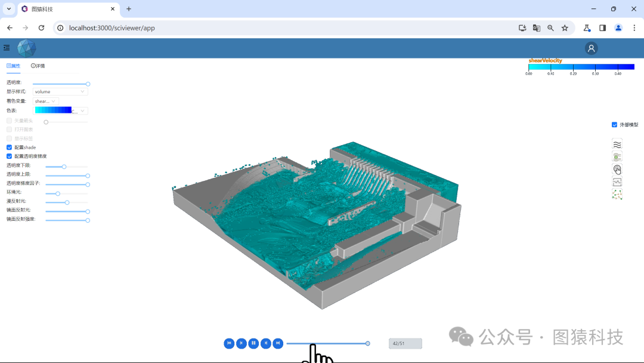This screenshot has height=363, width=644.
Task: Click the timeline slider handle
Action: point(367,343)
